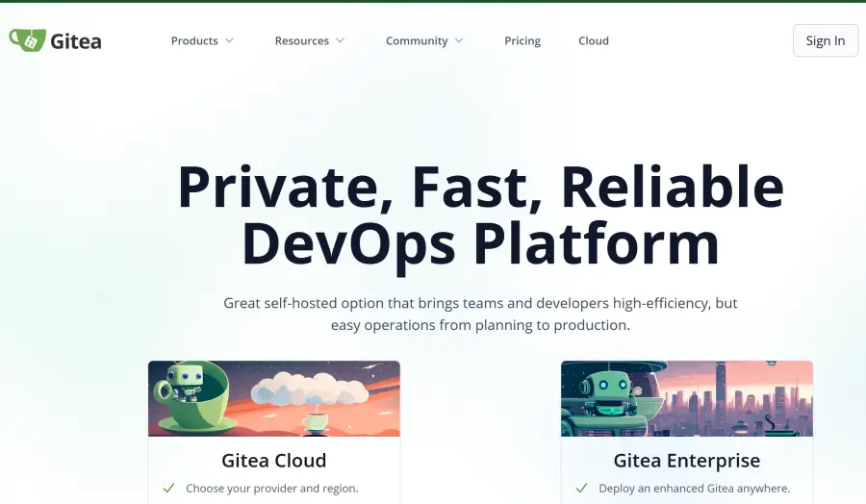Expand the Community chevron arrow
This screenshot has height=504, width=866.
pos(459,40)
